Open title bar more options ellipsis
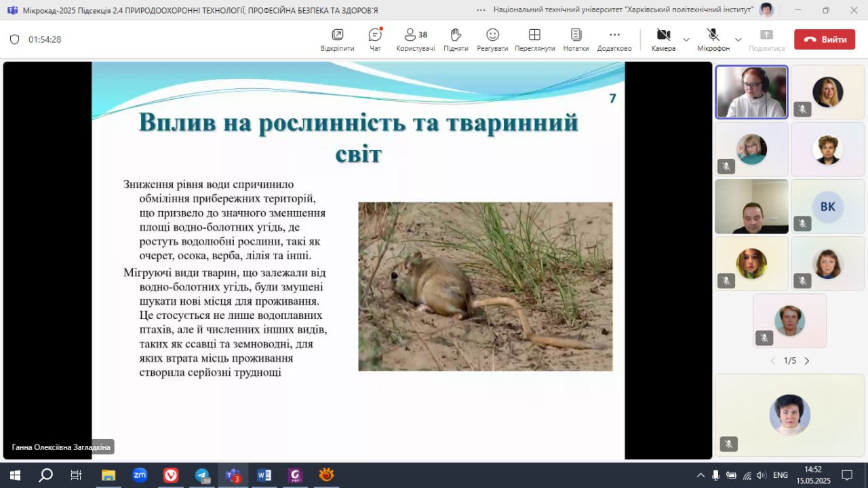The width and height of the screenshot is (868, 488). pos(481,10)
